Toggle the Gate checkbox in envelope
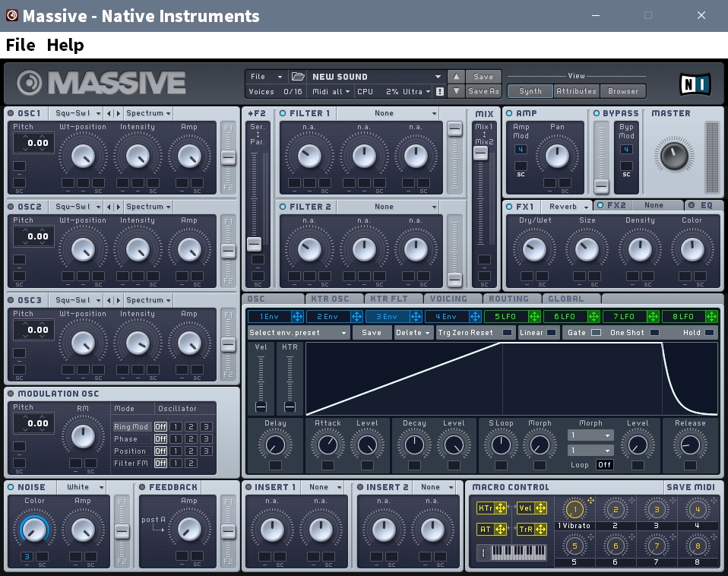Image resolution: width=728 pixels, height=576 pixels. click(596, 333)
